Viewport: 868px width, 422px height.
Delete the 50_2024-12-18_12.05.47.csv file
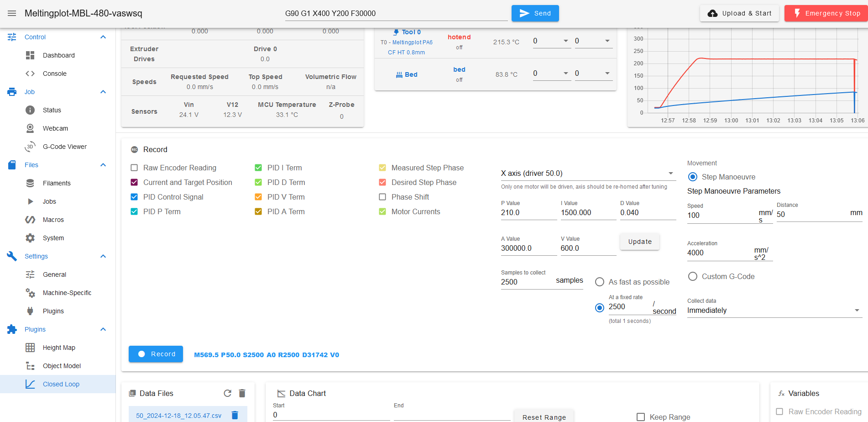click(235, 415)
